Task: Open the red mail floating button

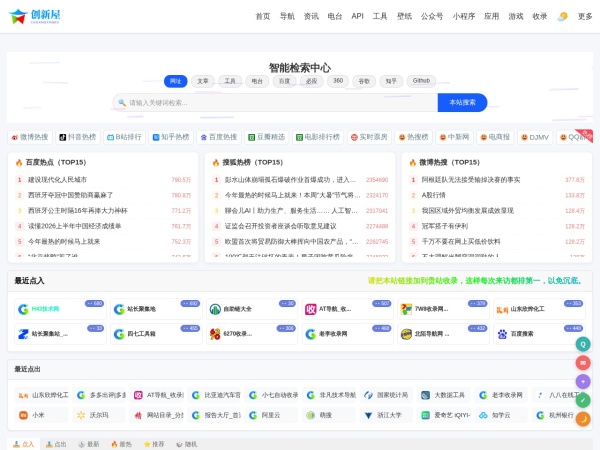Action: pos(583,363)
